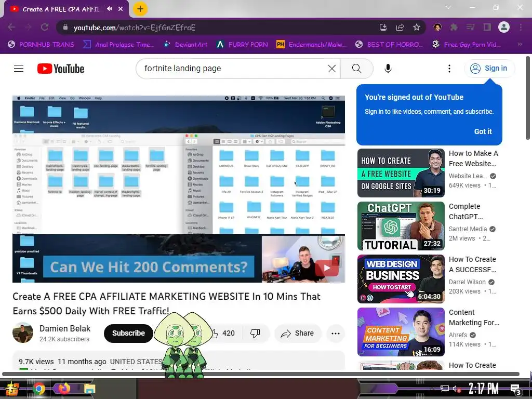Close the YouTube tab
This screenshot has height=399, width=532.
(x=121, y=9)
